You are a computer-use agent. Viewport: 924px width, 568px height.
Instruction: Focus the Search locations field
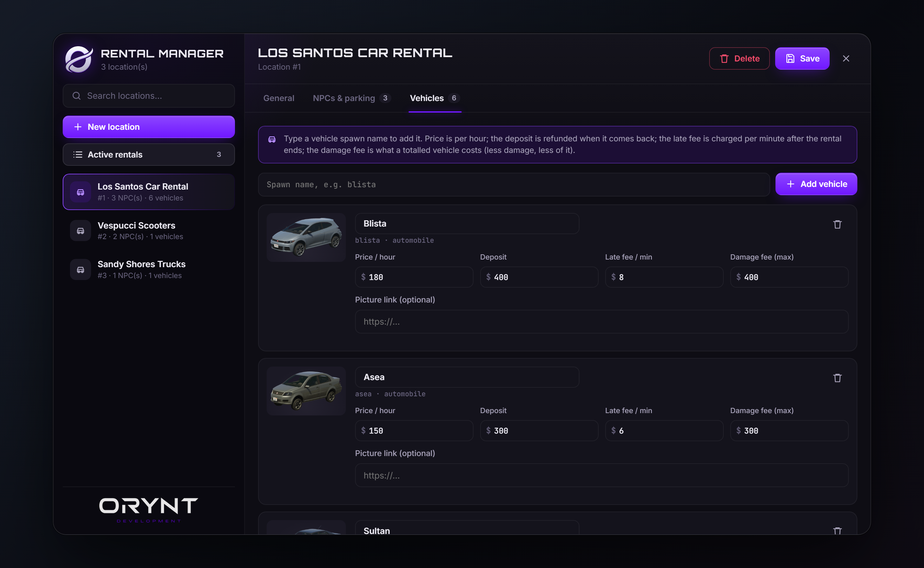click(x=148, y=96)
